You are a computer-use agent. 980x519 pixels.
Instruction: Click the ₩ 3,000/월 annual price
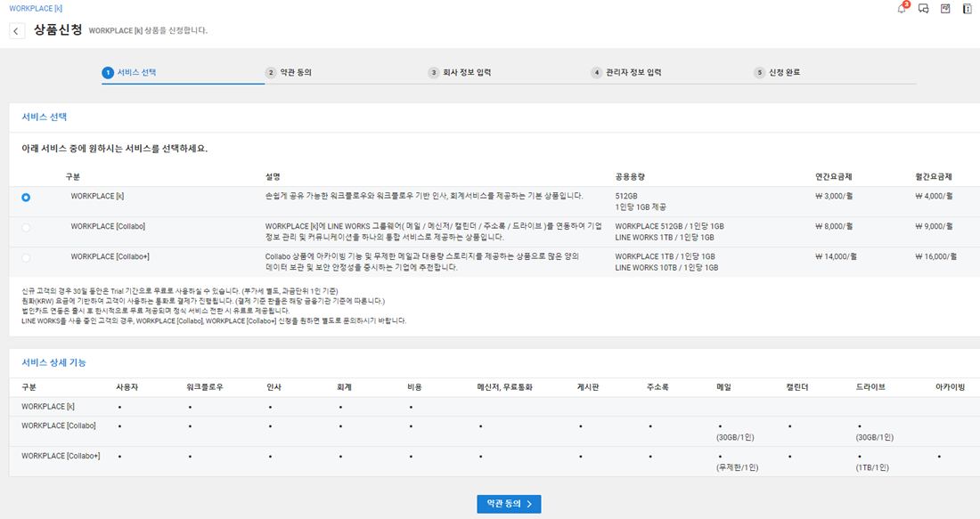(x=834, y=196)
